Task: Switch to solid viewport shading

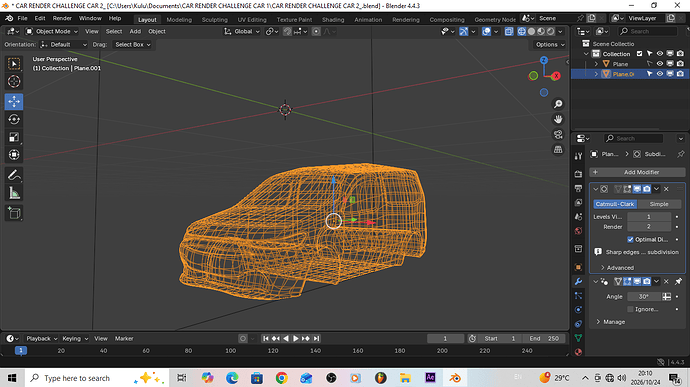Action: tap(531, 31)
